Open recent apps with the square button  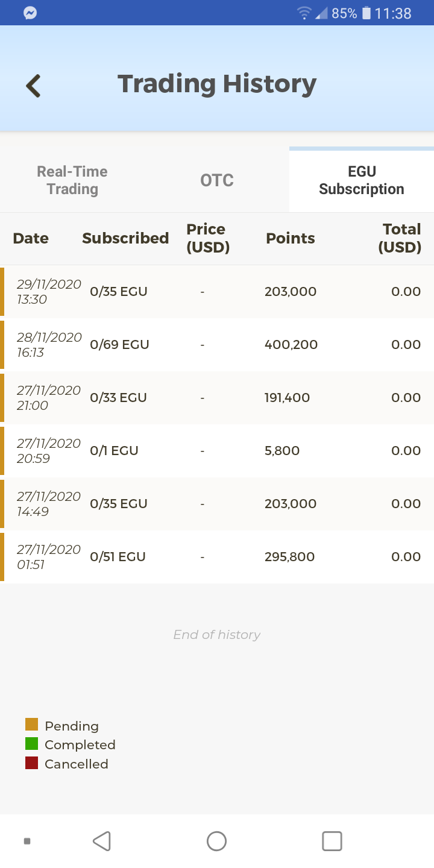tap(332, 841)
